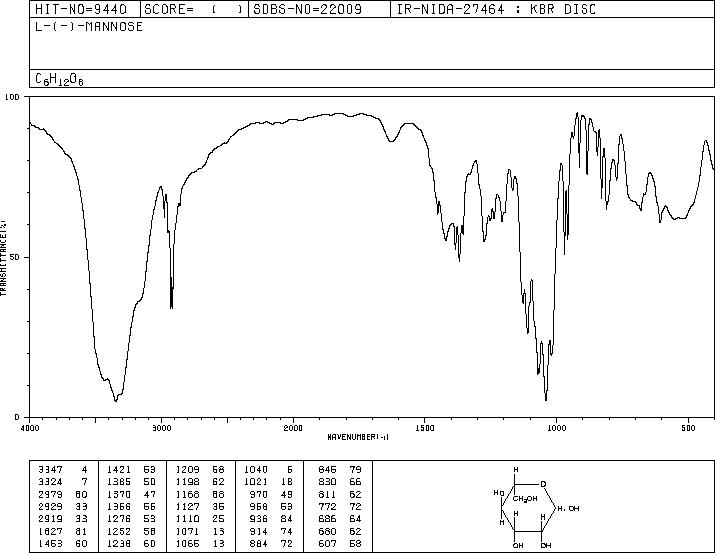This screenshot has height=553, width=715.
Task: Select peak table entry 970
Action: [x=271, y=494]
